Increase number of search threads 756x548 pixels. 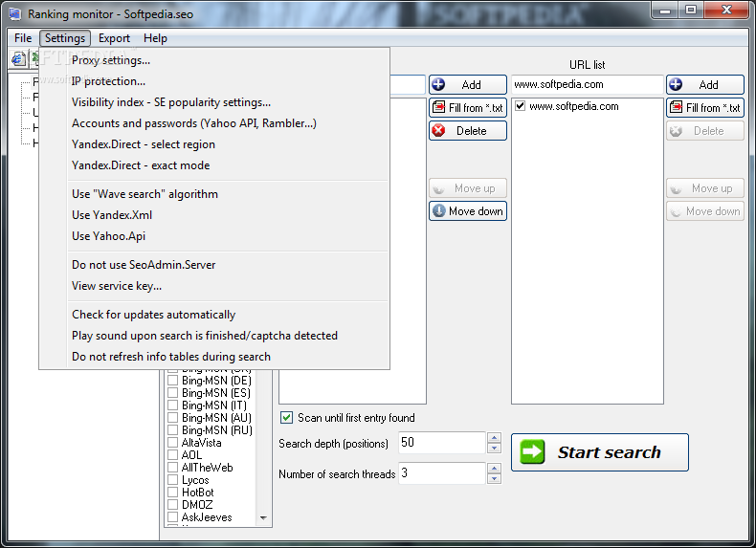(494, 468)
